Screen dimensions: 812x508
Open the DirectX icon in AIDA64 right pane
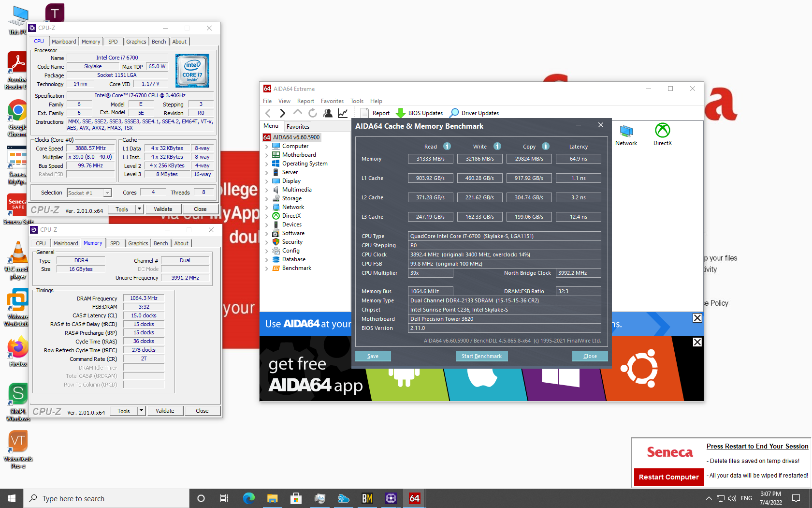[663, 135]
